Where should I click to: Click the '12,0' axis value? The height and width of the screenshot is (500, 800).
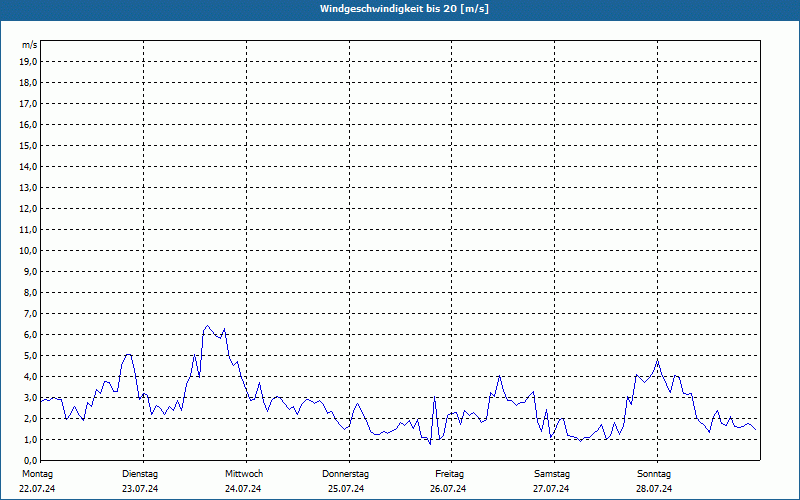29,209
